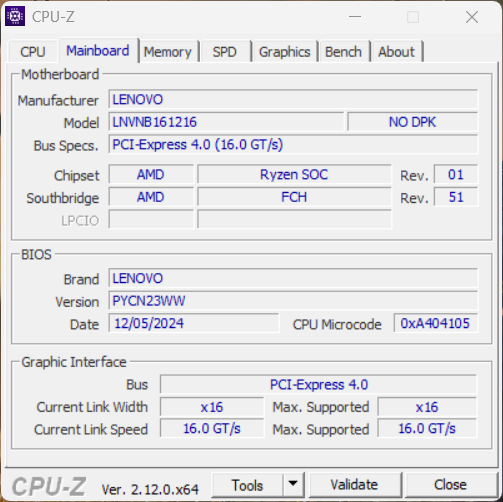Show the About tab
503x502 pixels.
point(397,52)
